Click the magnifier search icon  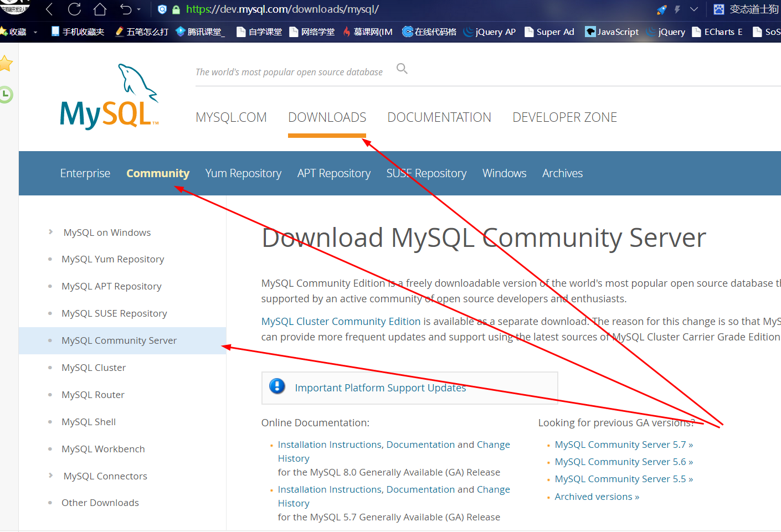[x=402, y=69]
